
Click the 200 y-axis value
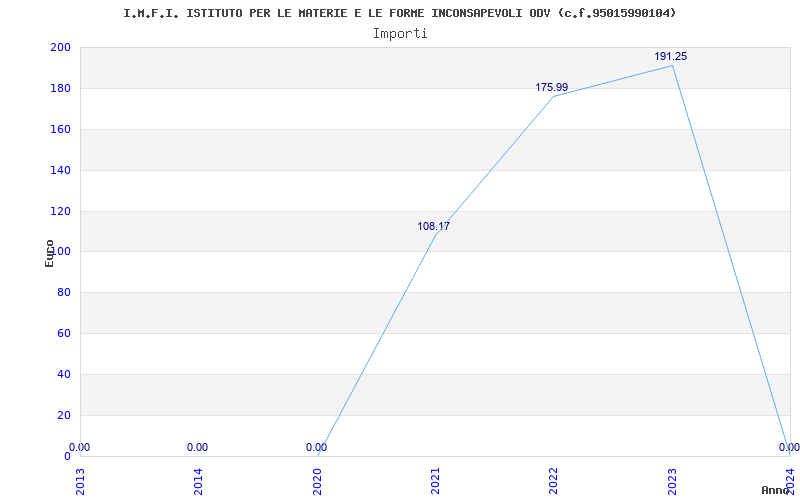60,47
